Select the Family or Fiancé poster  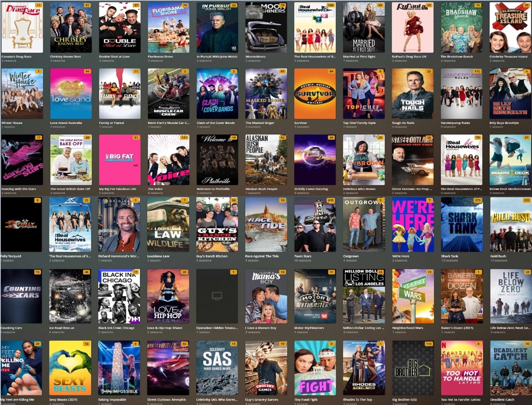coord(120,94)
